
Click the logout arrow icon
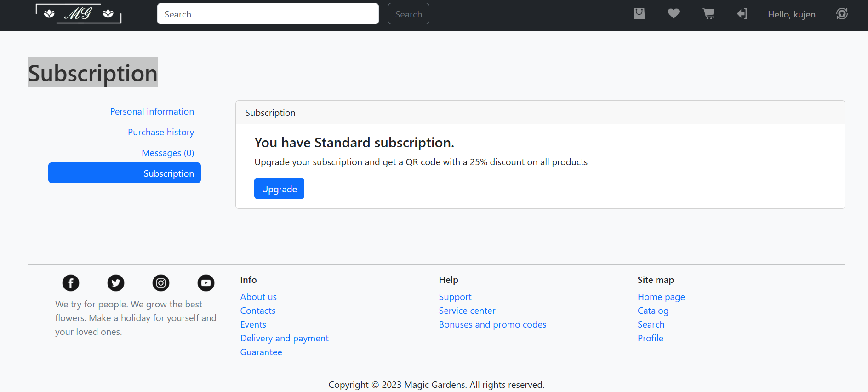click(742, 14)
